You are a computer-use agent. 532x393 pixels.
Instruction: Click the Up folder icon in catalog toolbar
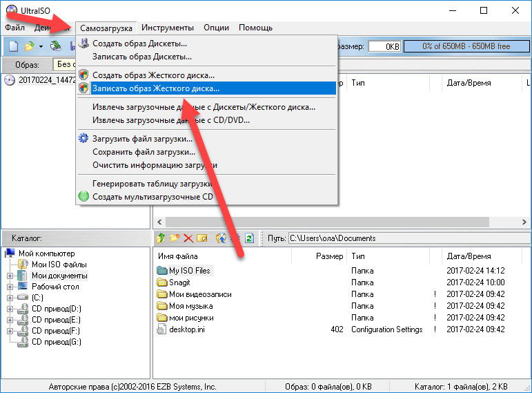[161, 238]
